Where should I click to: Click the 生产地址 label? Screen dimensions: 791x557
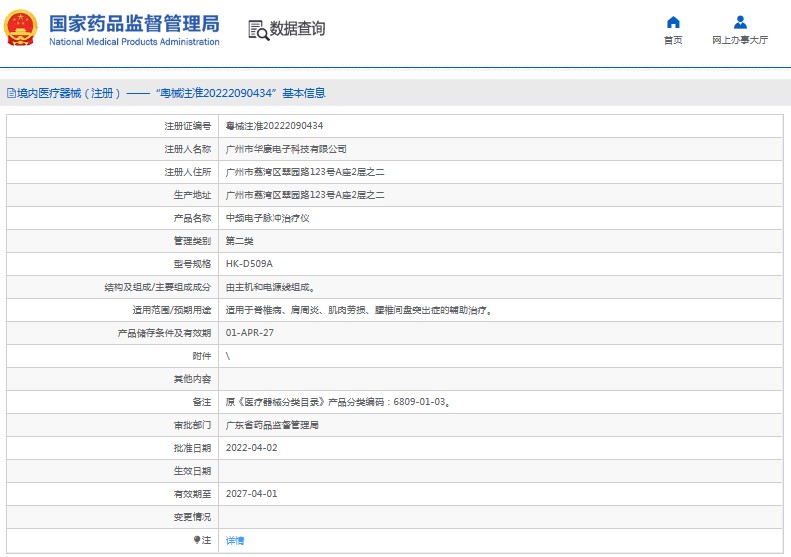[192, 195]
